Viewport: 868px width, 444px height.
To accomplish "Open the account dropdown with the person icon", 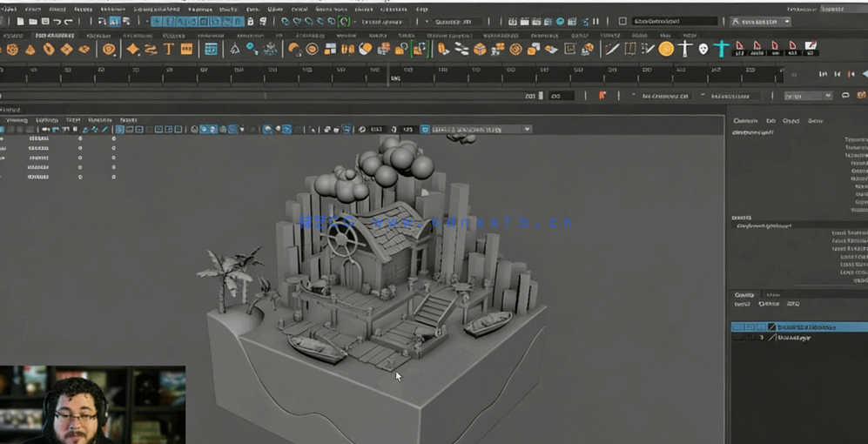I will pos(760,21).
